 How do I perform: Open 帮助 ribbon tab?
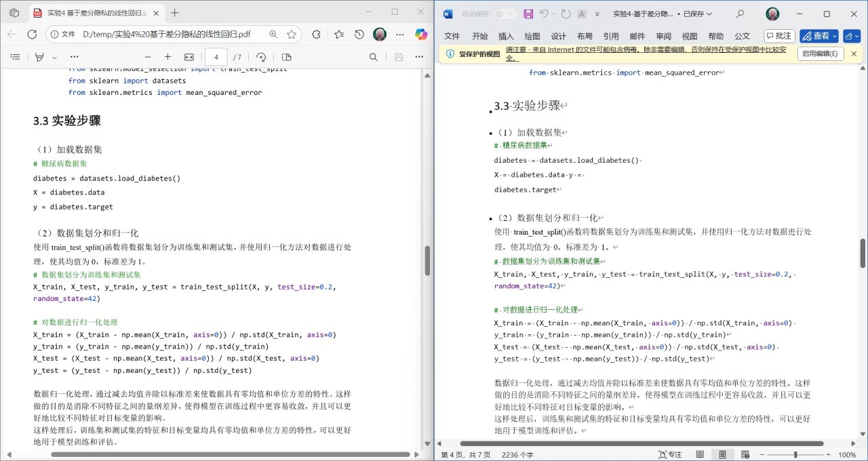click(716, 36)
